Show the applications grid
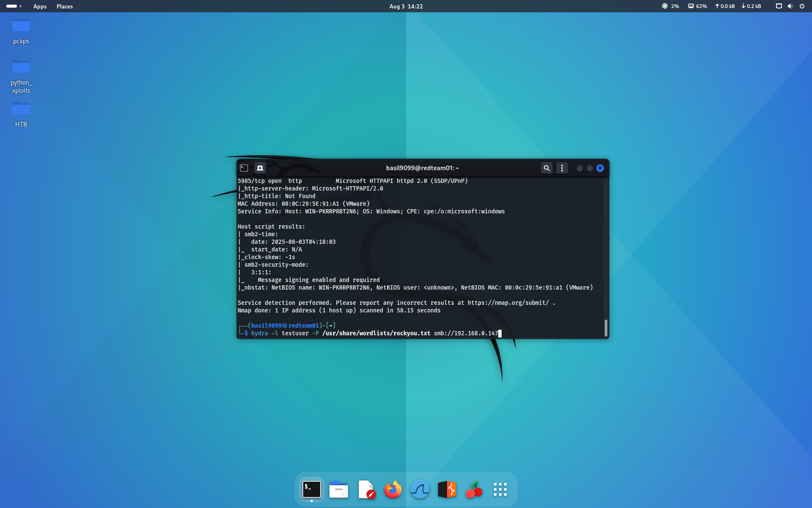This screenshot has height=508, width=812. pos(500,489)
